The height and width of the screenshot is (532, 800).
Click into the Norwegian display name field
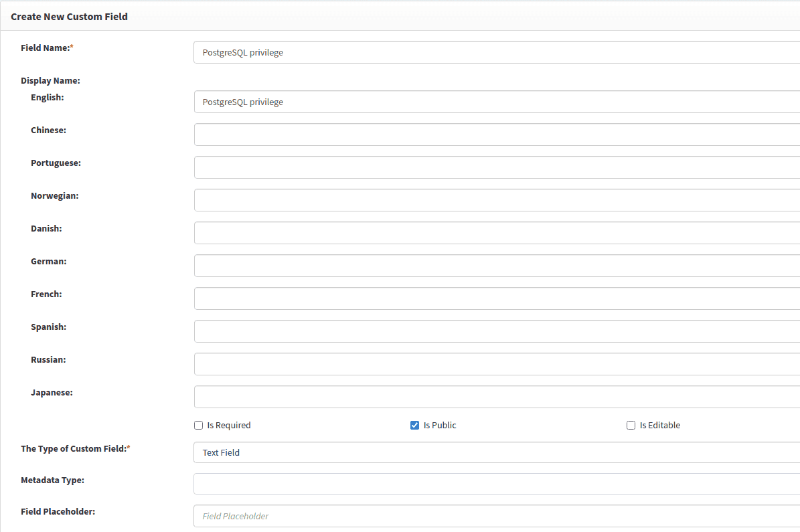click(495, 200)
